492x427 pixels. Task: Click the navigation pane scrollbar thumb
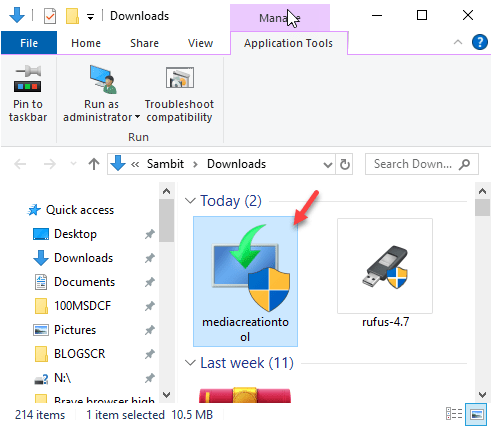166,221
